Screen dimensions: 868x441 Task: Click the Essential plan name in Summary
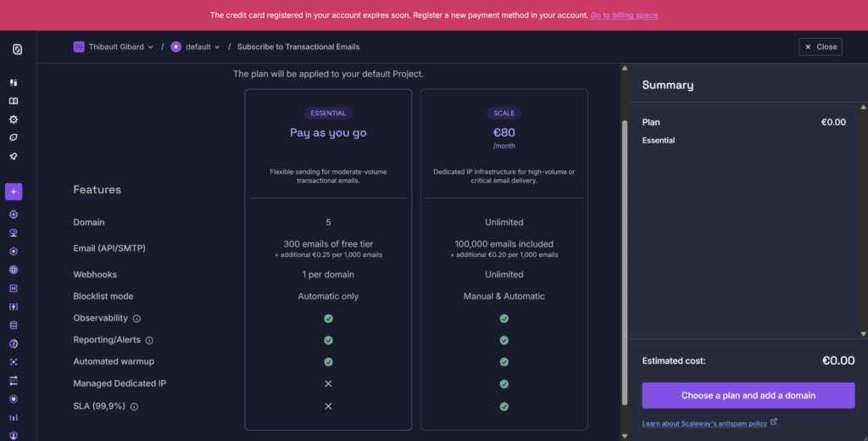[x=658, y=140]
